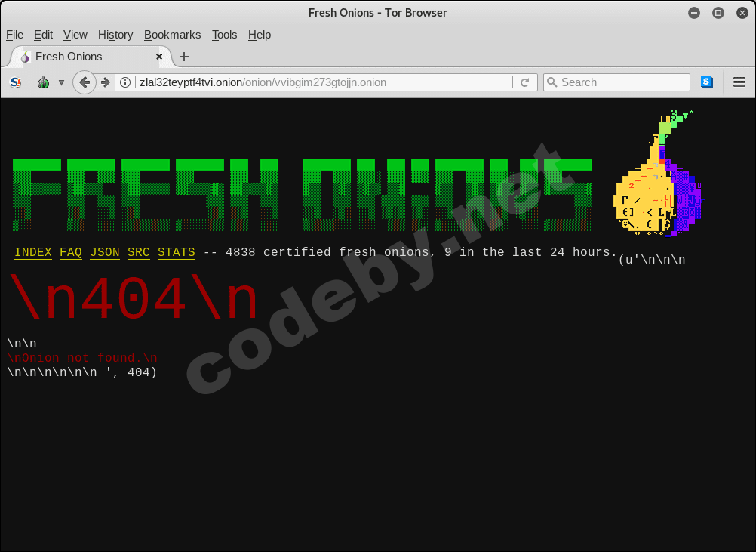Open the History menu

pos(115,35)
